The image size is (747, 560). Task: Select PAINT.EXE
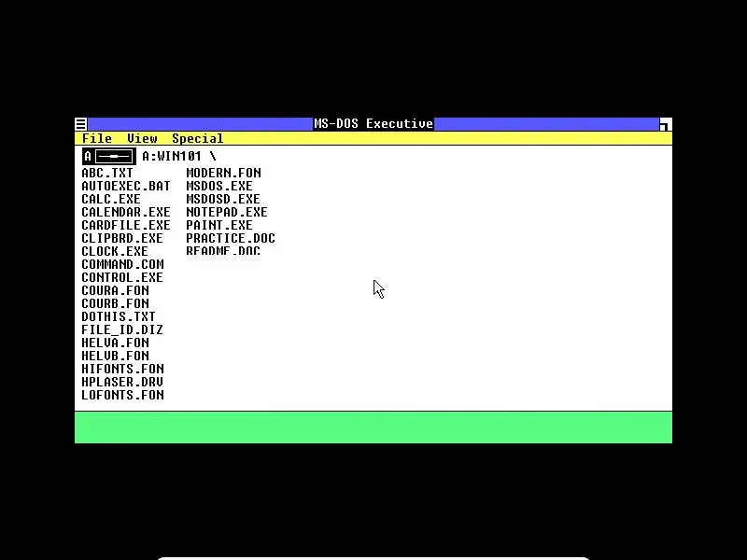pyautogui.click(x=219, y=225)
